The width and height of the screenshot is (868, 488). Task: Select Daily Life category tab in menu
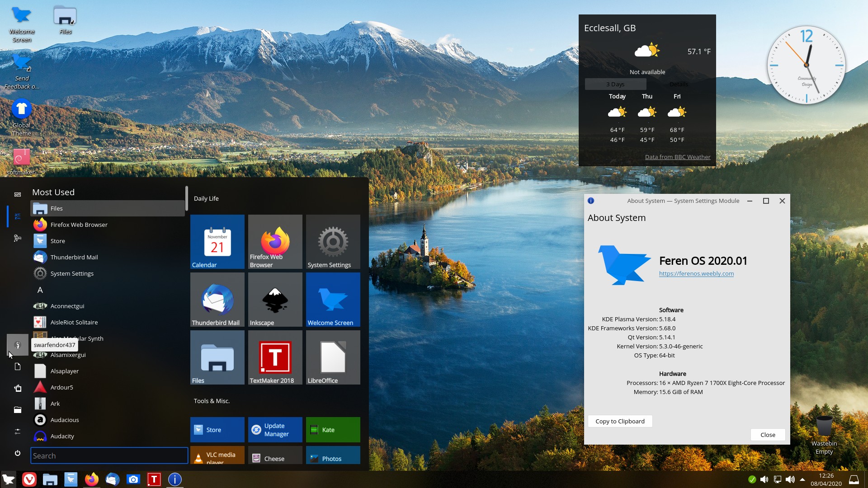207,198
